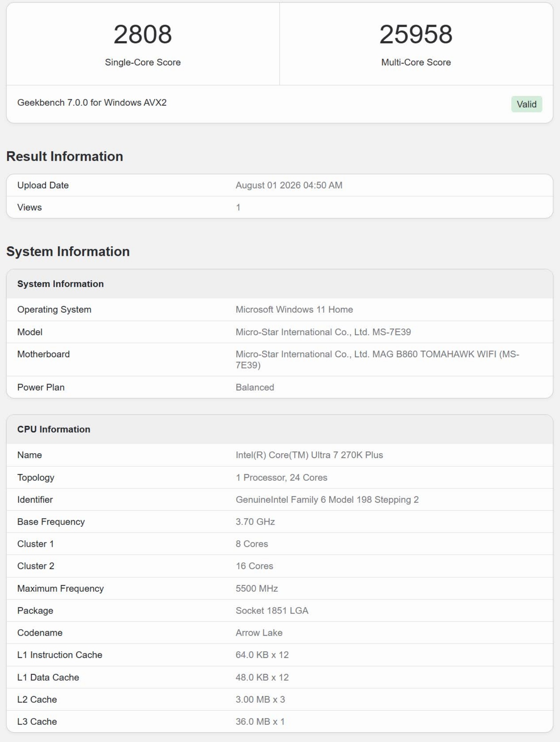Select the upload date August 01 2026 04:50 AM

289,185
